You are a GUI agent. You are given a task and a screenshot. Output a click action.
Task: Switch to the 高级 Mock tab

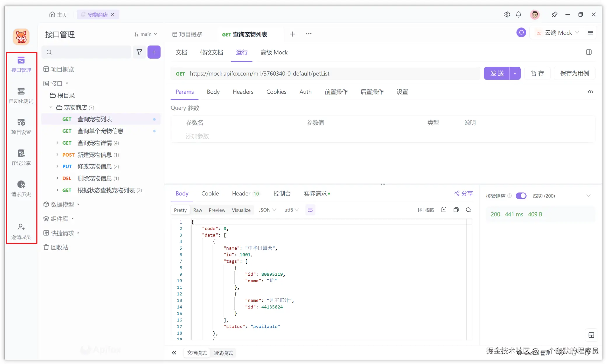click(x=274, y=52)
